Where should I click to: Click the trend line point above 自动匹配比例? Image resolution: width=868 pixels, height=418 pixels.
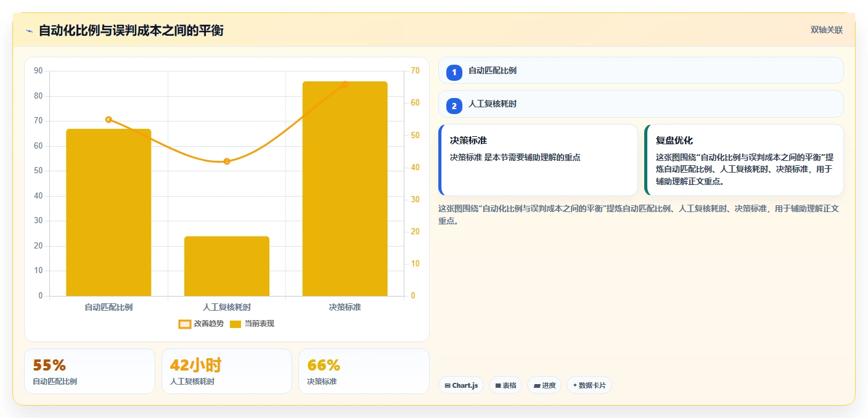108,120
